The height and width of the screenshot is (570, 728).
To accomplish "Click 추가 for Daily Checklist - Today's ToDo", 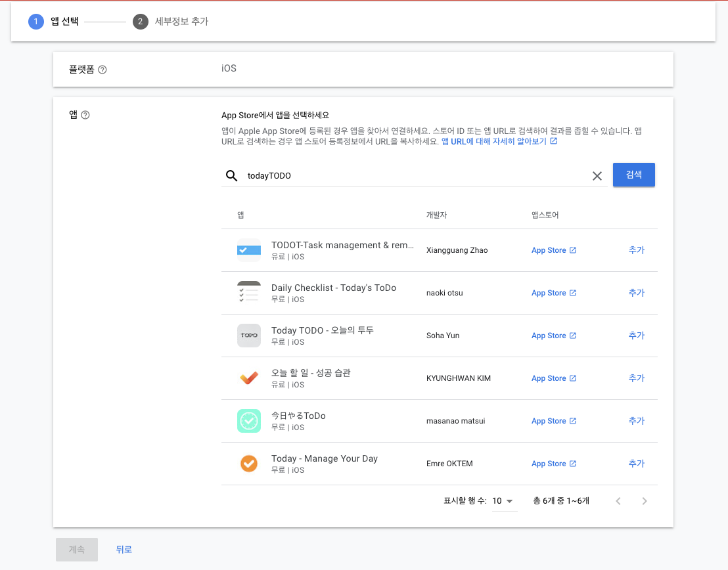I will (x=637, y=293).
